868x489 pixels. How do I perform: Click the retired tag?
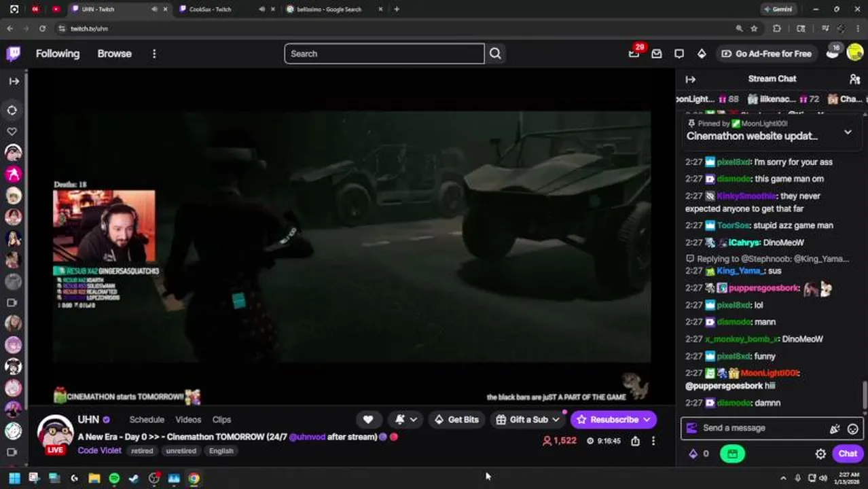click(142, 451)
